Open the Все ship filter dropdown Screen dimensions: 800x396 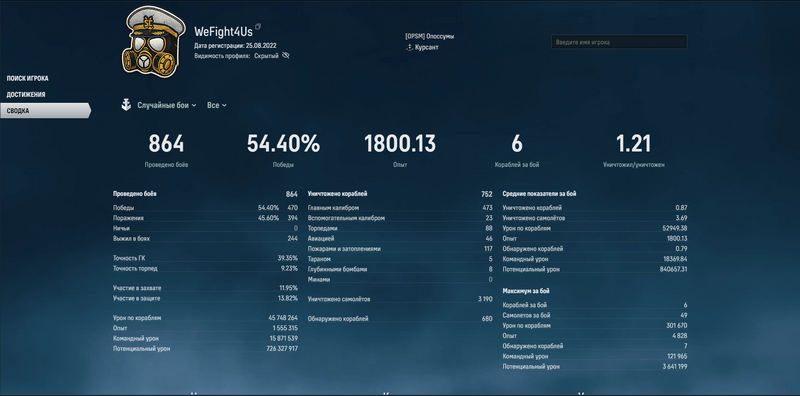[x=217, y=105]
